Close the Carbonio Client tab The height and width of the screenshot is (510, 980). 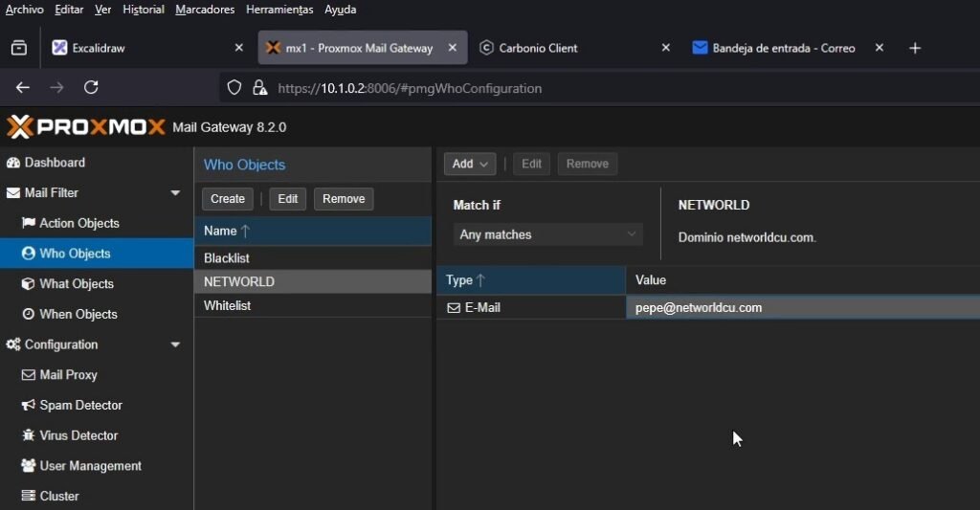coord(666,48)
